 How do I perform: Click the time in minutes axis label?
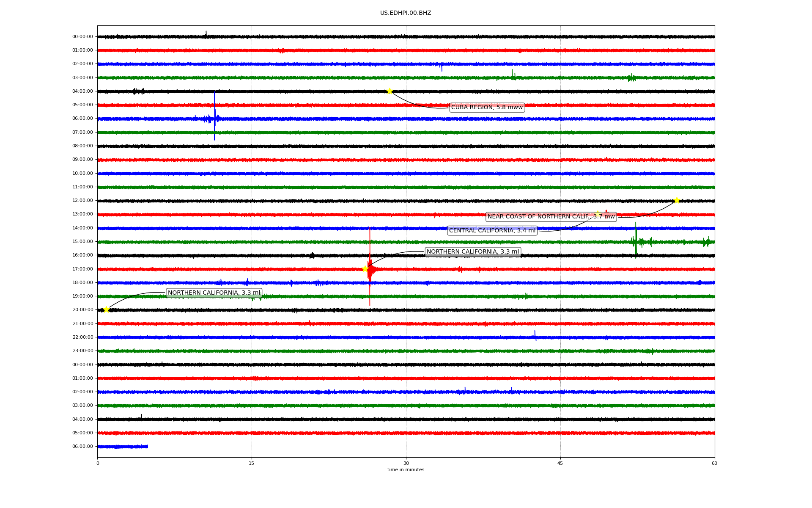pyautogui.click(x=405, y=470)
